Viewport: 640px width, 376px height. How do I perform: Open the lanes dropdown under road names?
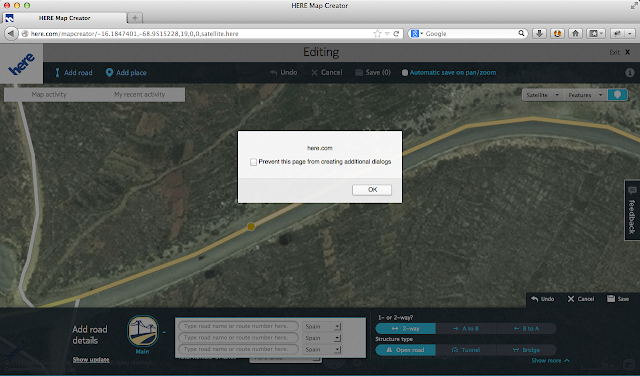285,358
